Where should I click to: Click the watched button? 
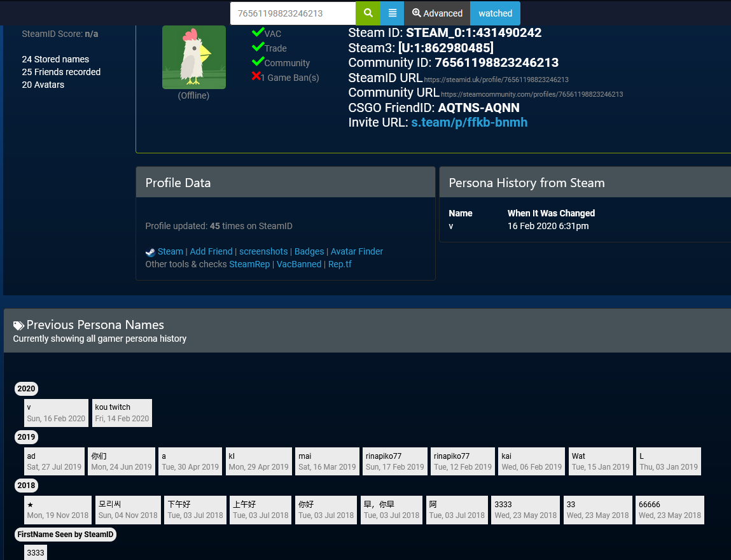pyautogui.click(x=495, y=13)
